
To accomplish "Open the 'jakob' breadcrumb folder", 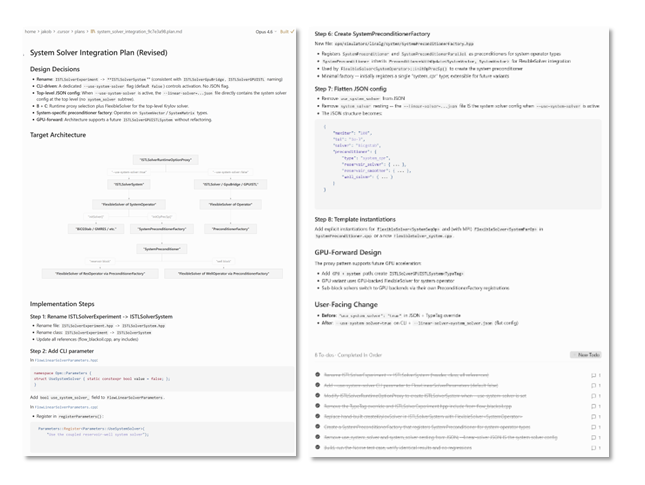I will point(46,32).
